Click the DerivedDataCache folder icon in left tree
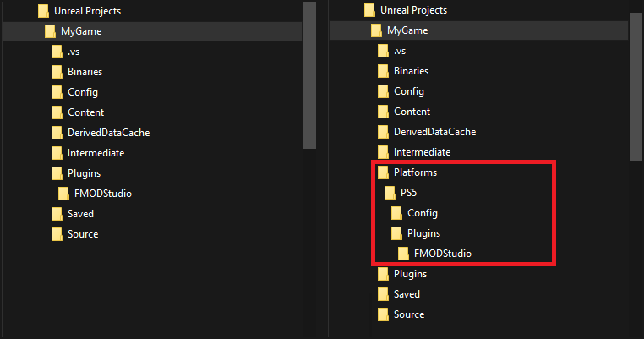 57,133
